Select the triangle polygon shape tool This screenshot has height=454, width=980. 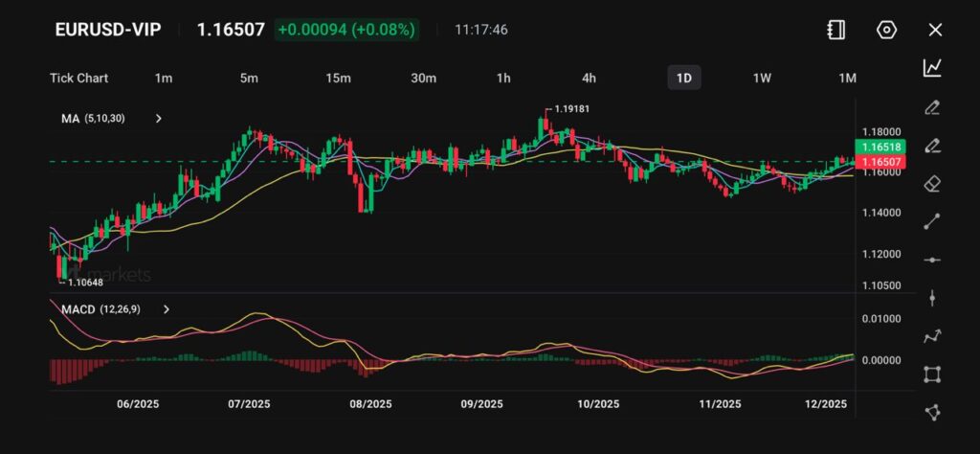point(932,412)
